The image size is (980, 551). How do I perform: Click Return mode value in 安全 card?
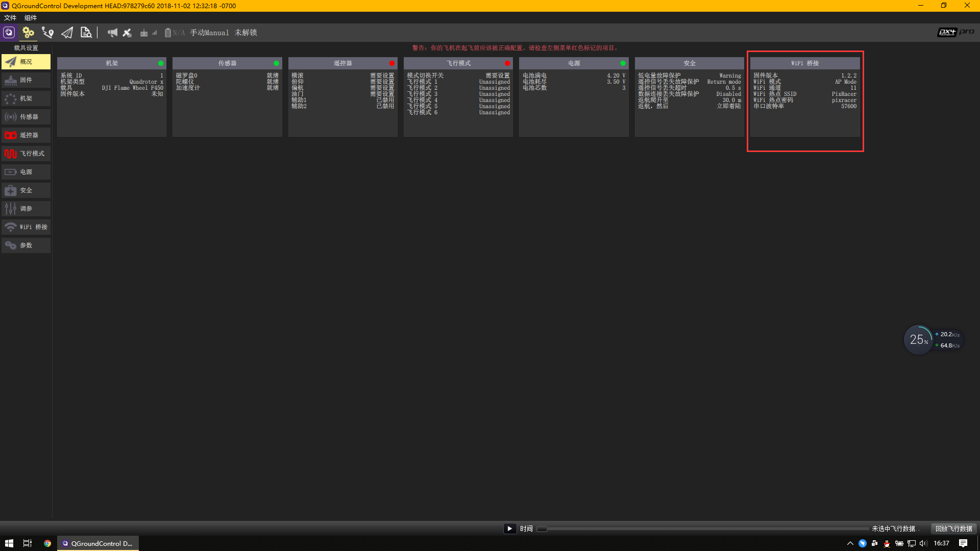click(724, 82)
